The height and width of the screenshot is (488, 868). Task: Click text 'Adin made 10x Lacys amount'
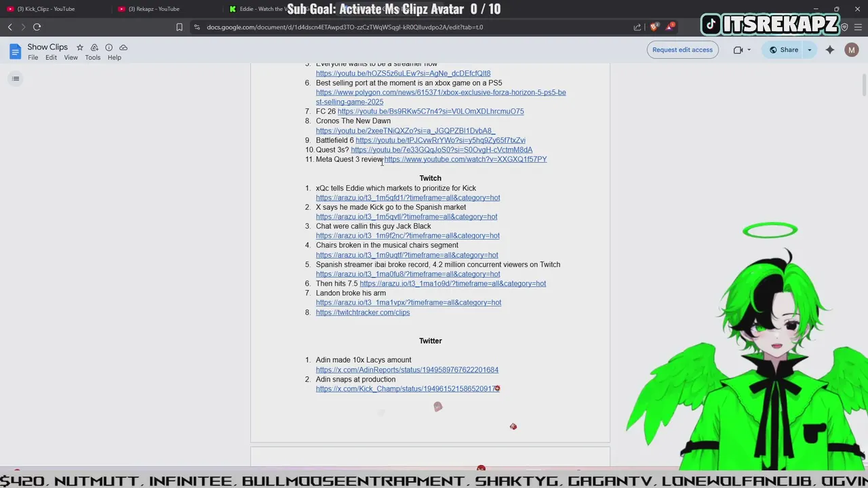(x=363, y=360)
